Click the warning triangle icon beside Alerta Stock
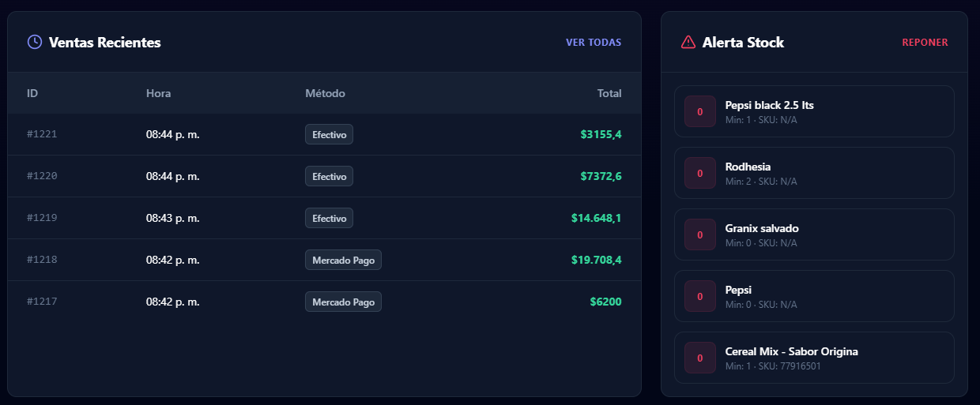This screenshot has height=405, width=980. pos(688,42)
